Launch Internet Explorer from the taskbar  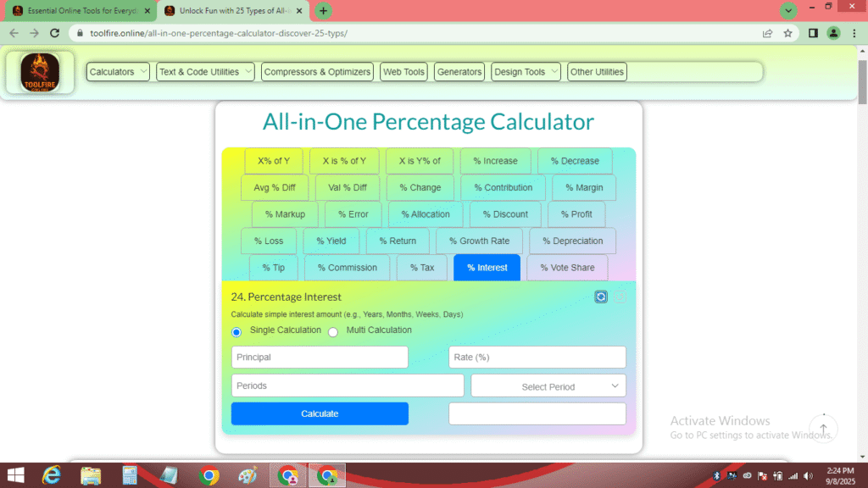coord(51,475)
